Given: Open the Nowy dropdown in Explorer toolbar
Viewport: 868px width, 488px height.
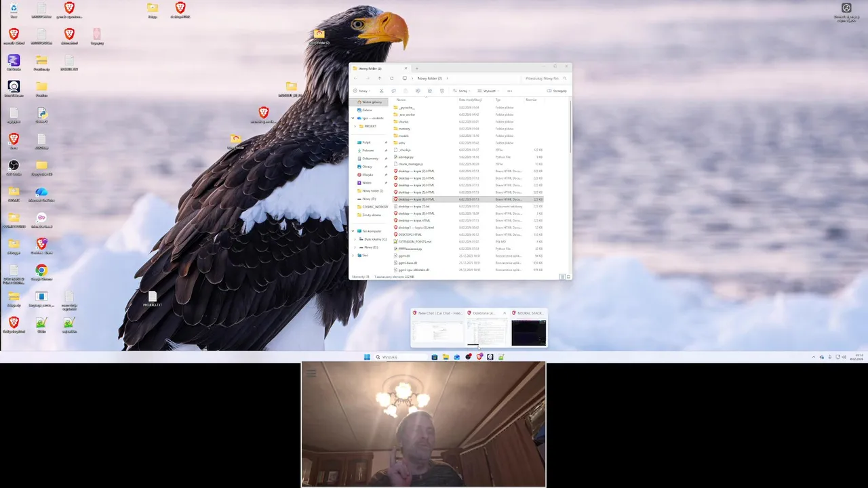Looking at the screenshot, I should coord(362,91).
